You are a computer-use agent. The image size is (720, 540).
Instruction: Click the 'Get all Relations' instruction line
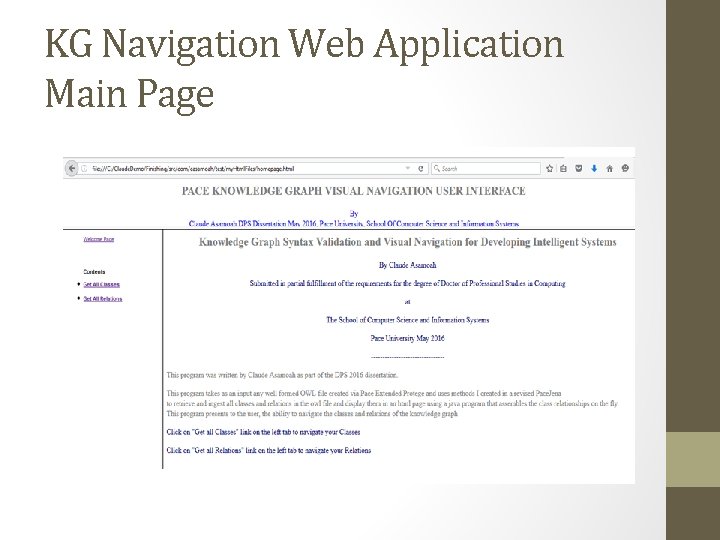[269, 450]
